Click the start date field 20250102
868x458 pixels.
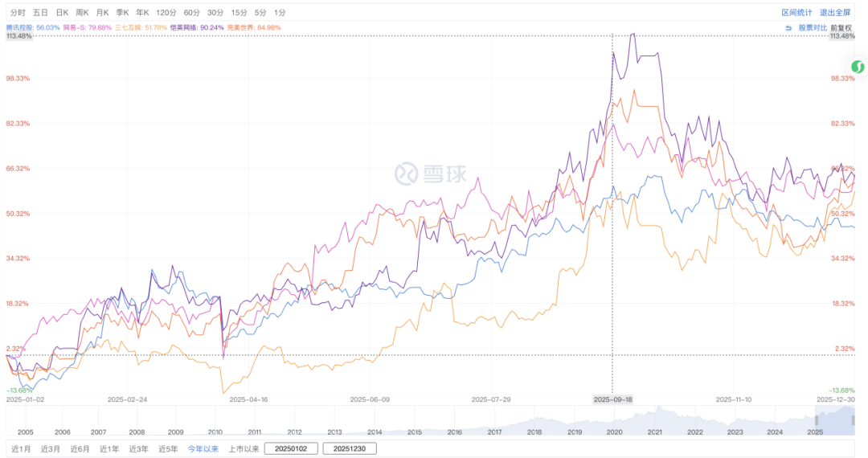click(x=291, y=449)
